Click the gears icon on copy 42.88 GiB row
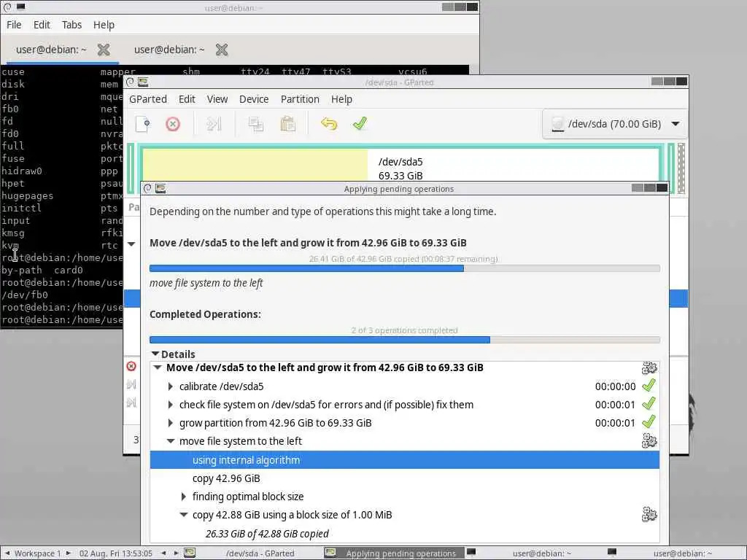Screen dimensions: 747x560 click(649, 515)
